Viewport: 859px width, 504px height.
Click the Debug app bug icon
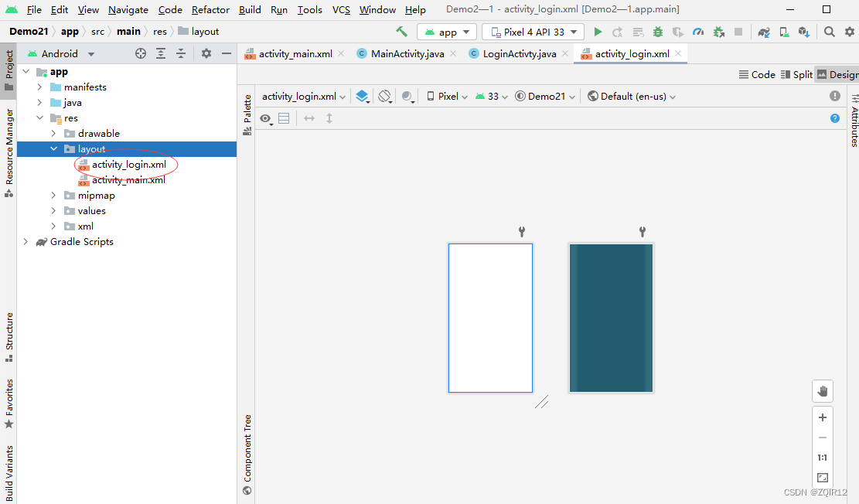point(657,32)
